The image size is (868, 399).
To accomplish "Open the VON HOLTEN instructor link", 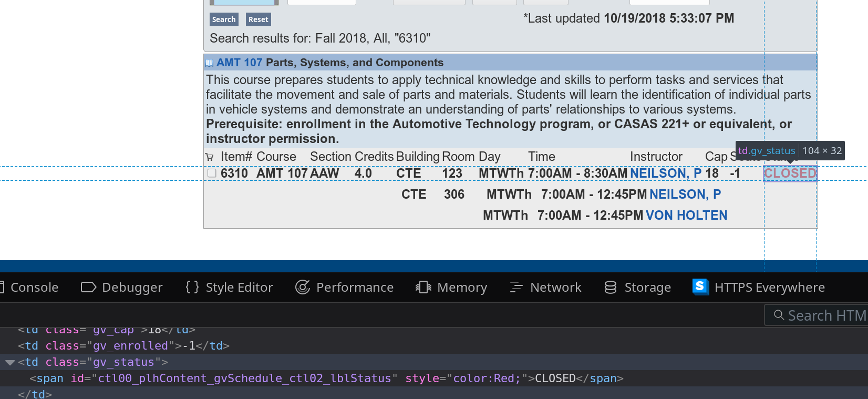I will 686,216.
